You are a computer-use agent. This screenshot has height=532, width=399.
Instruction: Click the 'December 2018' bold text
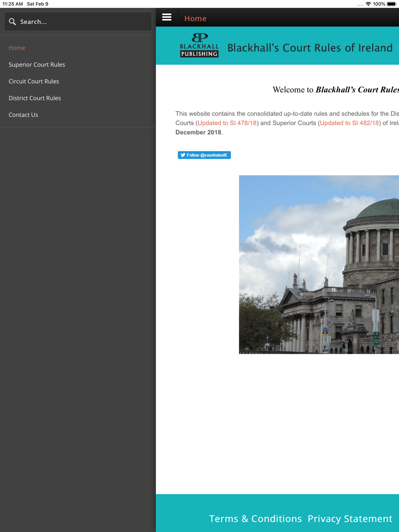tap(198, 132)
